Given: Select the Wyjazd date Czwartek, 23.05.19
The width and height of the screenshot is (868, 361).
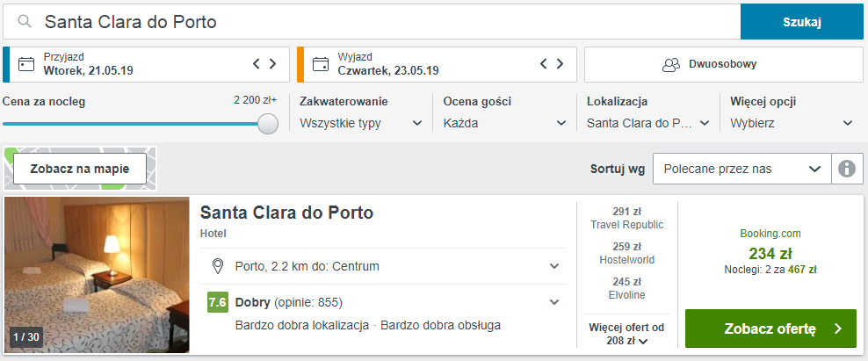Looking at the screenshot, I should point(388,71).
